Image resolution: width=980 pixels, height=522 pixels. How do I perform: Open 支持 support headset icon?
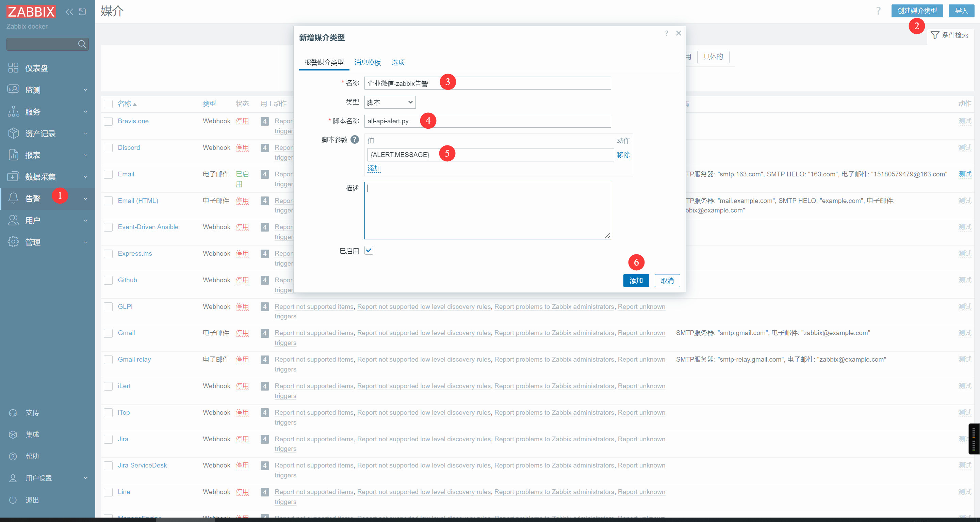pyautogui.click(x=13, y=413)
